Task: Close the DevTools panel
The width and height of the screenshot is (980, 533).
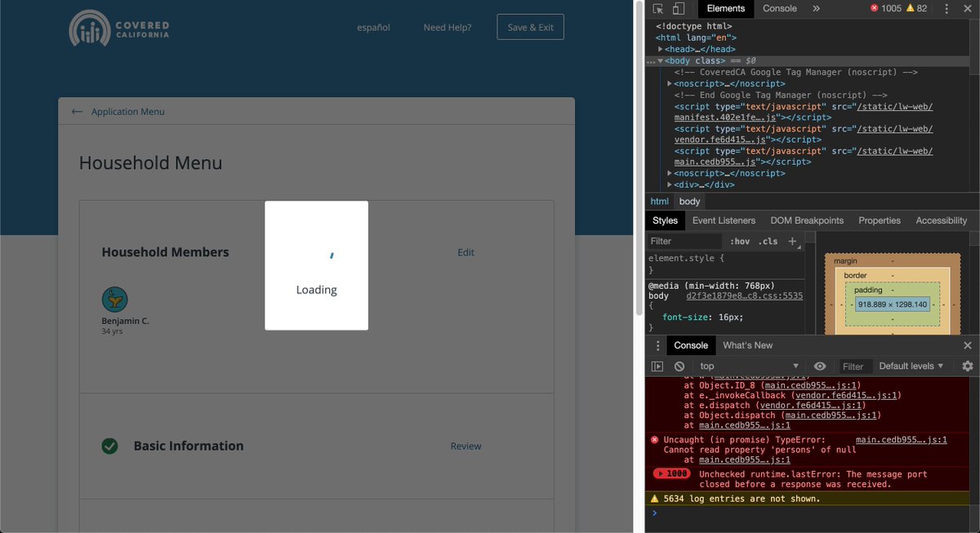Action: tap(968, 8)
